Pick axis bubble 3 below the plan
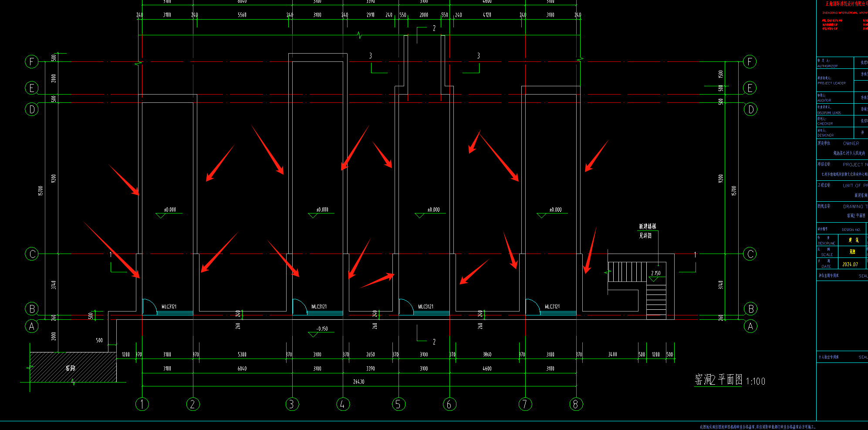 pos(292,404)
